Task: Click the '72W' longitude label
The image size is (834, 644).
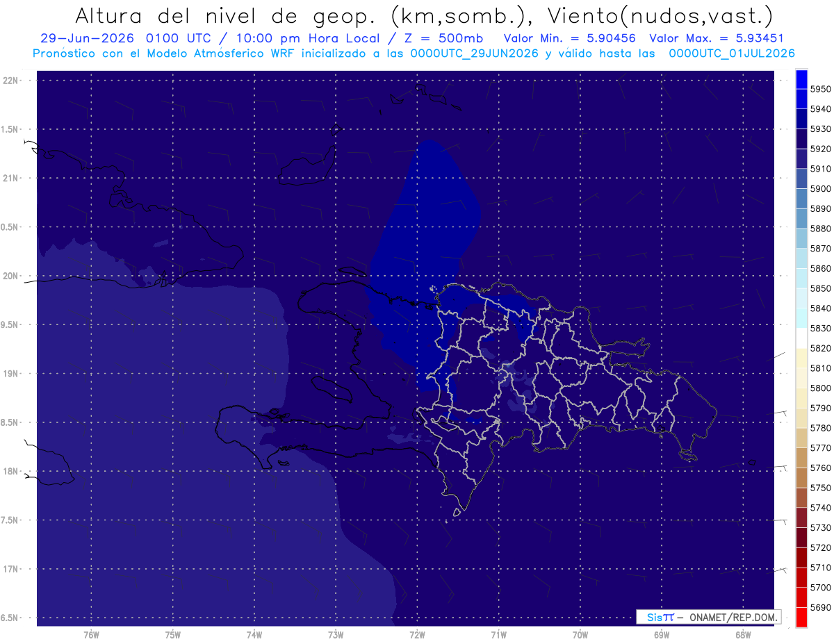Action: tap(417, 635)
